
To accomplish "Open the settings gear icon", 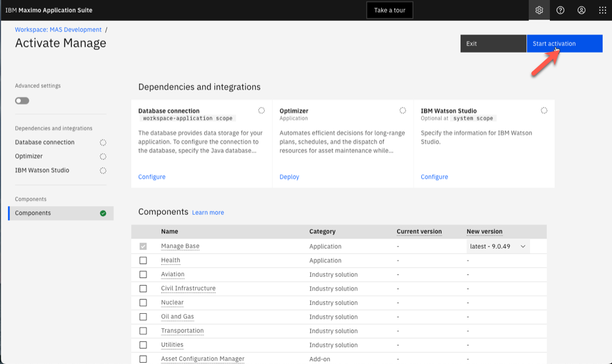I will (539, 10).
